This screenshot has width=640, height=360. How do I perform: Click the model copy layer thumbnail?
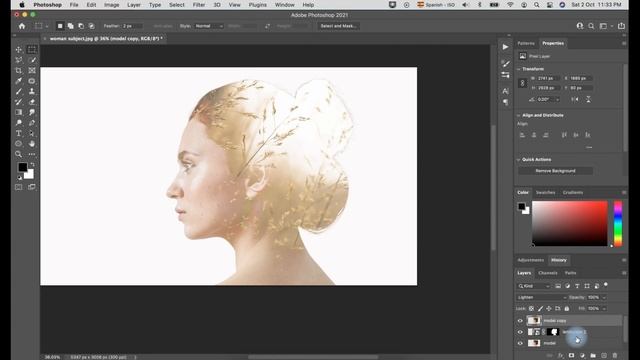point(533,321)
